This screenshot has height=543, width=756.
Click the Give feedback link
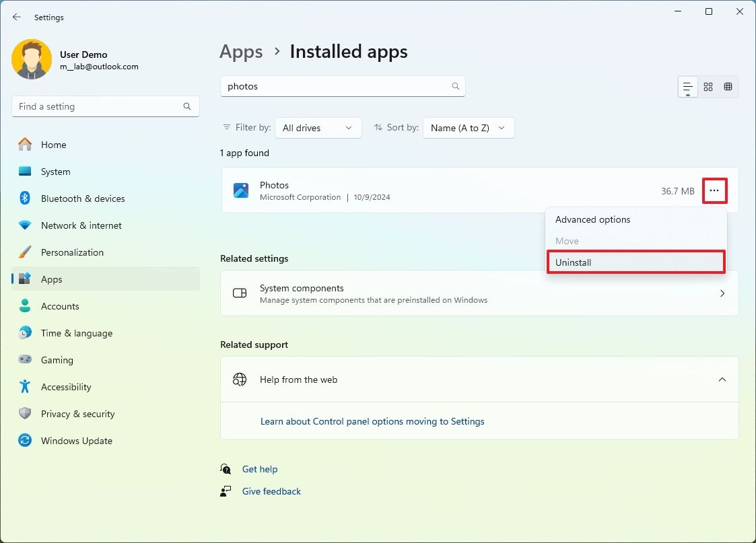(271, 491)
